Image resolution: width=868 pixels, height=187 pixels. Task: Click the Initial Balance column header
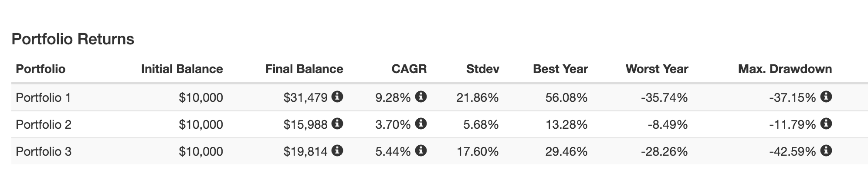click(182, 69)
